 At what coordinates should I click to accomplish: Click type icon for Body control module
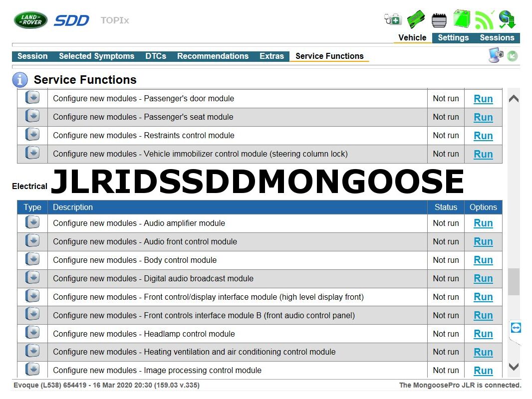click(x=32, y=259)
